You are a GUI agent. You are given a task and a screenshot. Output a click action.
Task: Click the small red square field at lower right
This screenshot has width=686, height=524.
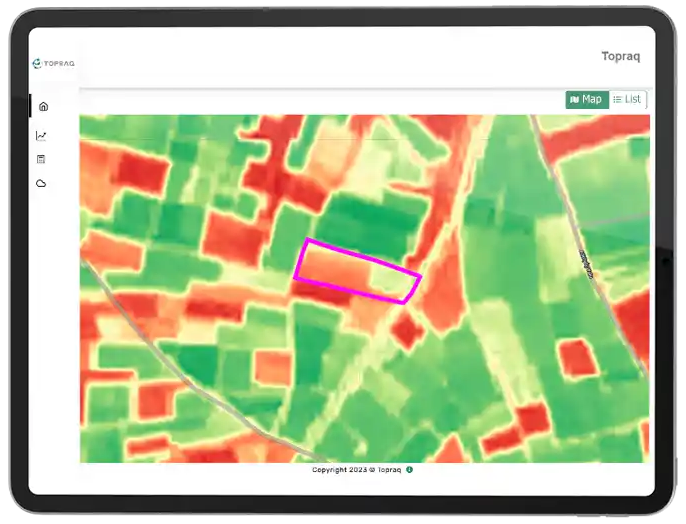[574, 358]
